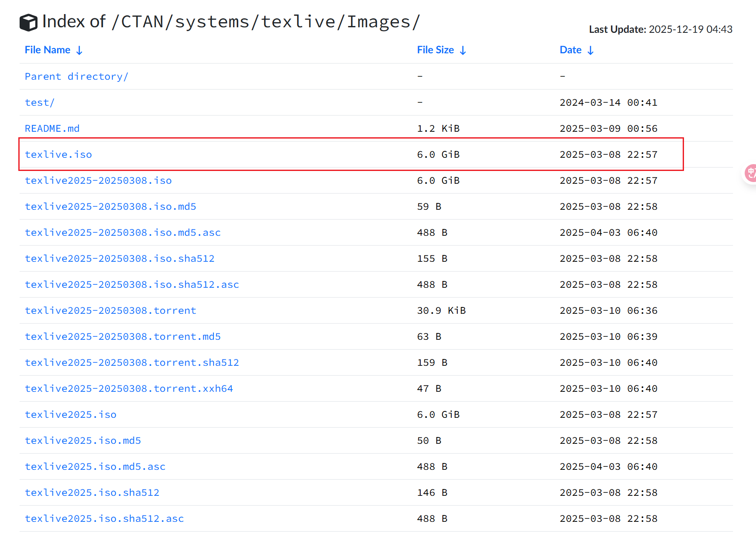The image size is (756, 541).
Task: Sort the listing by Date
Action: click(570, 49)
